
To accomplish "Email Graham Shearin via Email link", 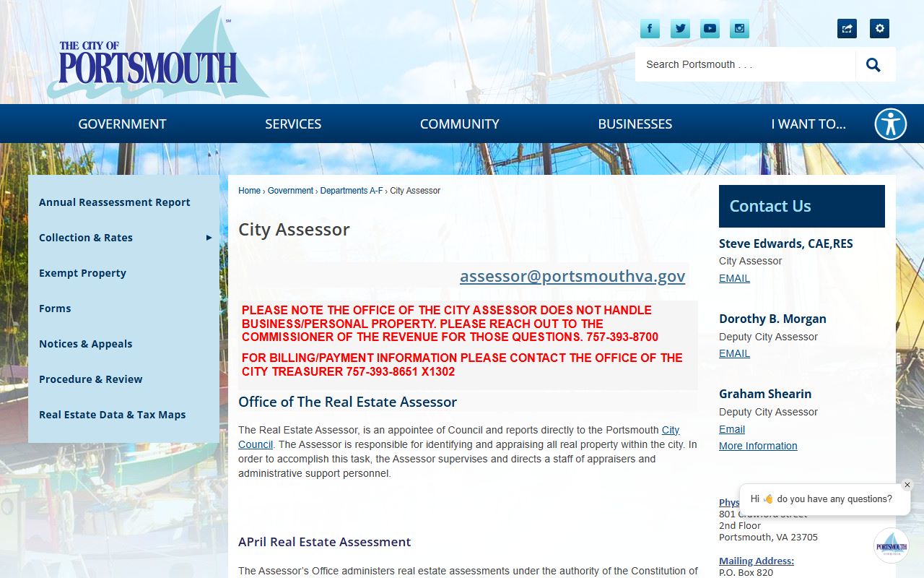I will [732, 429].
